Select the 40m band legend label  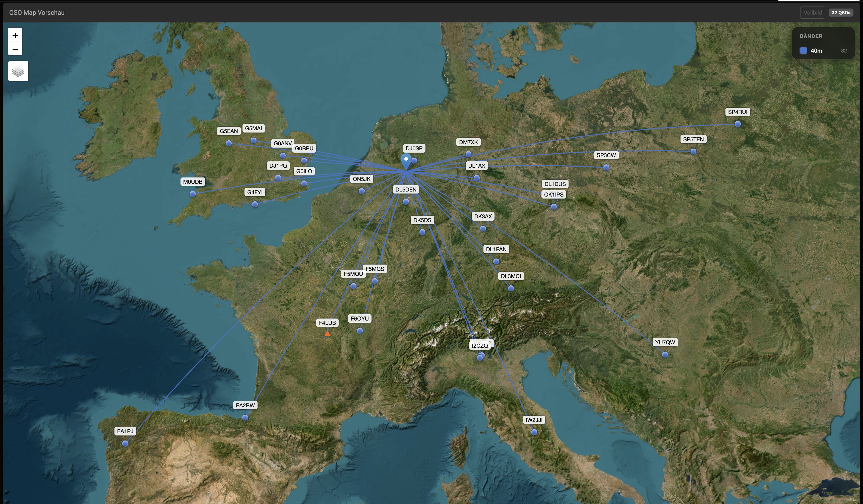816,51
